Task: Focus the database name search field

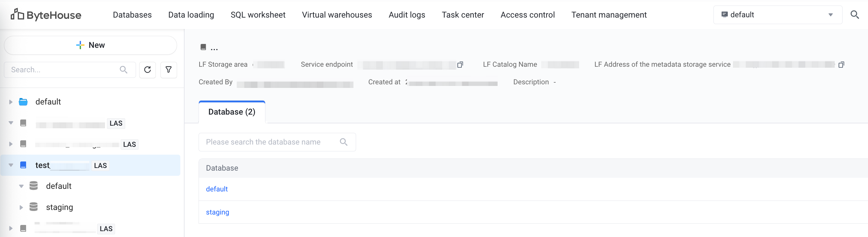Action: pos(270,142)
